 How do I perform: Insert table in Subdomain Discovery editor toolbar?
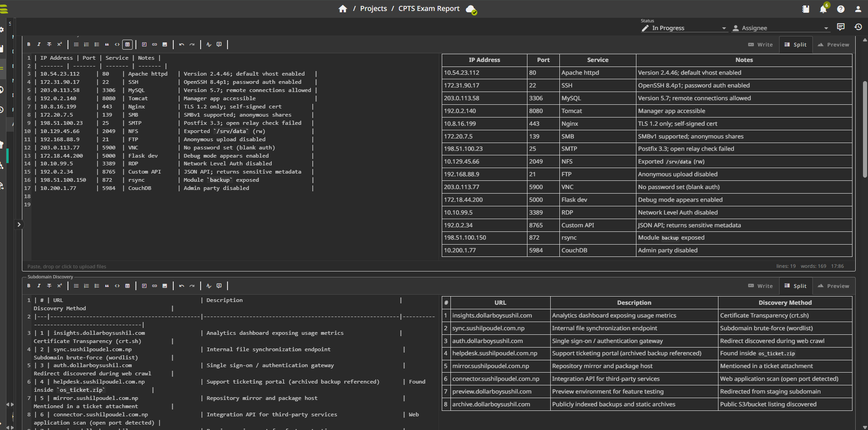(128, 286)
